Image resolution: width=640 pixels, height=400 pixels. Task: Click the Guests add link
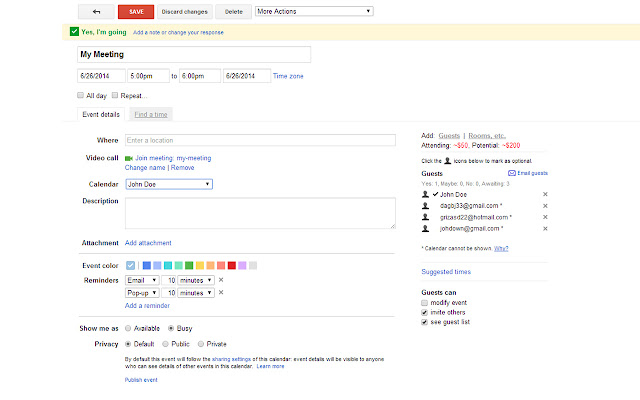click(x=449, y=136)
